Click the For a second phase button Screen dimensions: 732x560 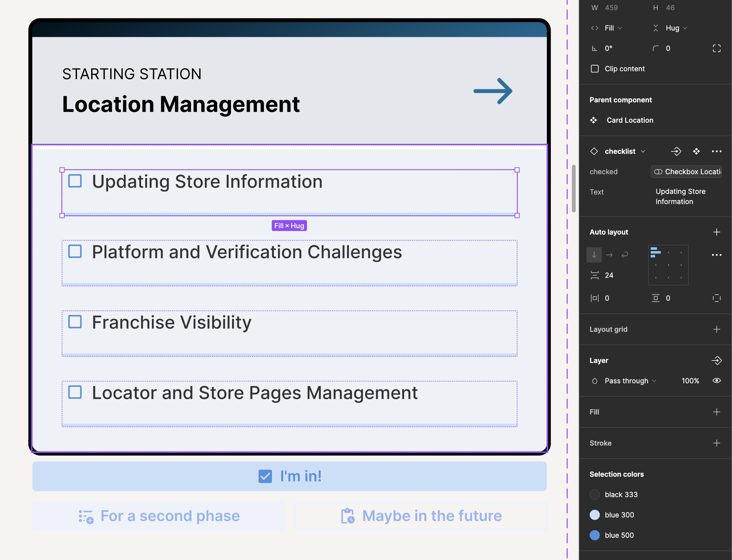click(159, 516)
